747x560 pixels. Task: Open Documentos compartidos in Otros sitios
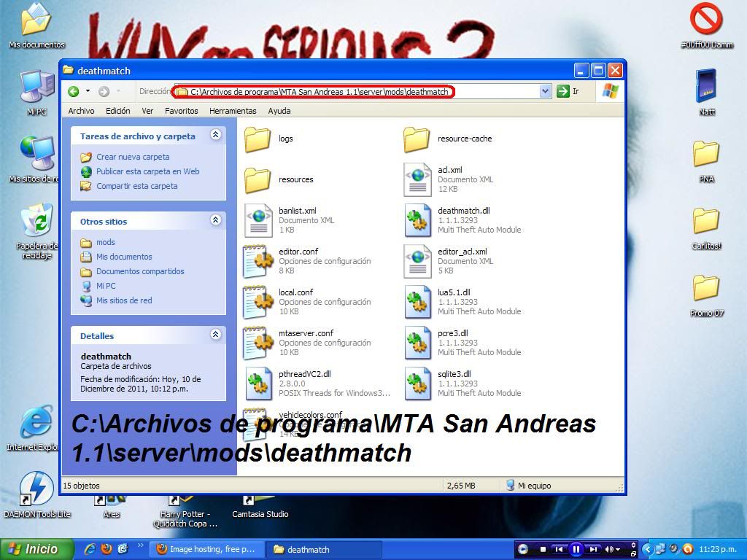(x=140, y=271)
